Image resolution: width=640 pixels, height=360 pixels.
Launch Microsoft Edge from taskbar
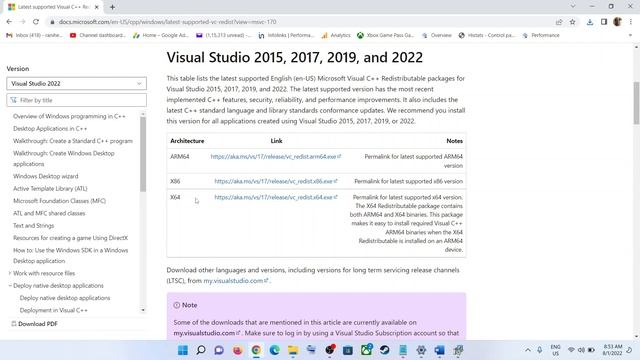274,350
